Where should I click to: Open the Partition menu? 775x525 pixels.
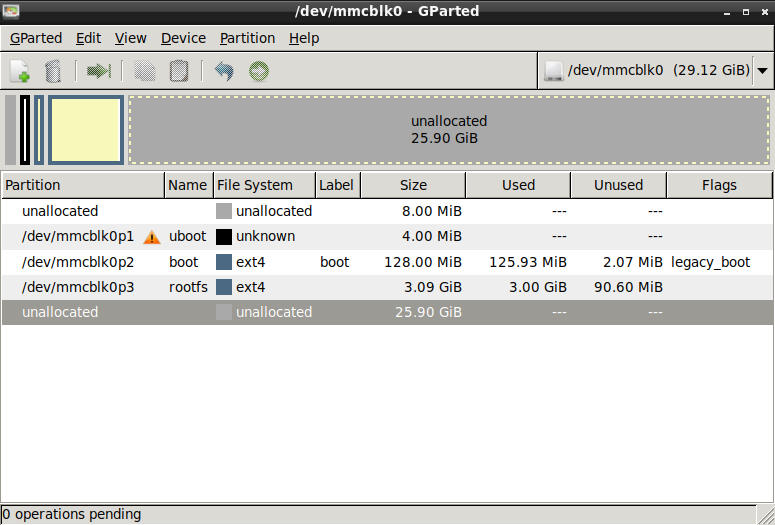247,38
